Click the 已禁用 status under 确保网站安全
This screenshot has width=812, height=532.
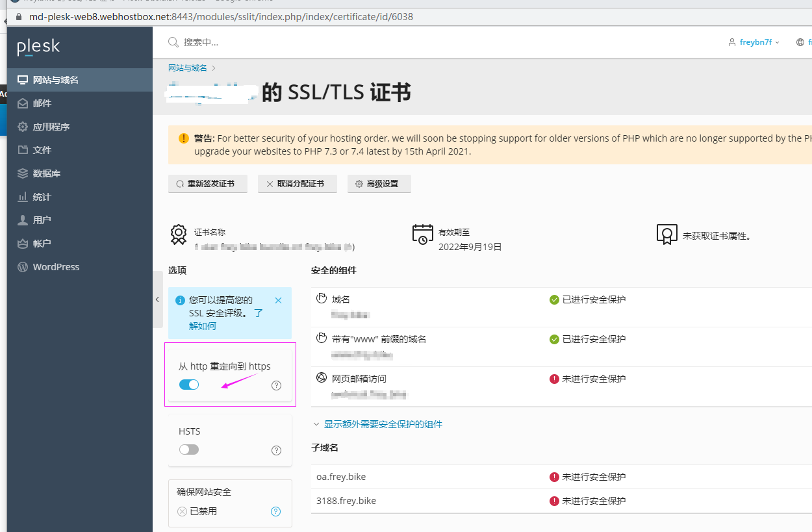[x=197, y=511]
